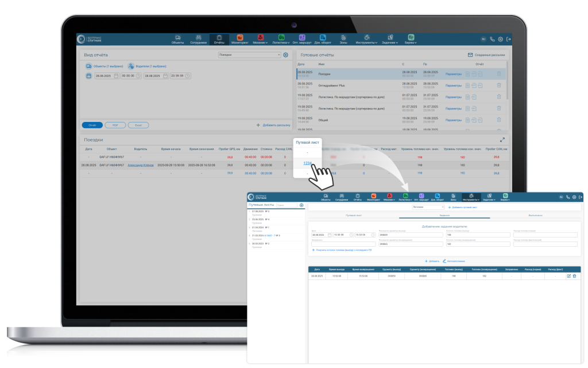Open the Легковая vehicle type dropdown
Screen dimensions: 588x368
[x=428, y=206]
